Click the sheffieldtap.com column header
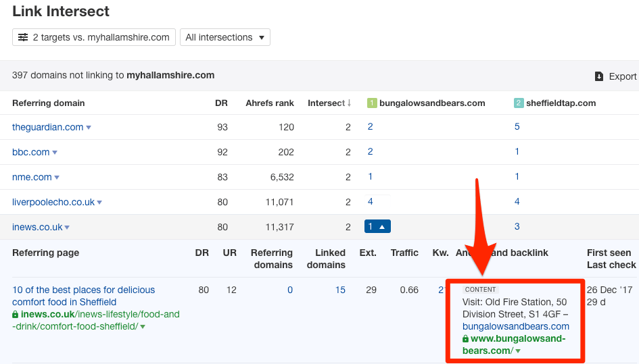The width and height of the screenshot is (639, 364). point(561,103)
